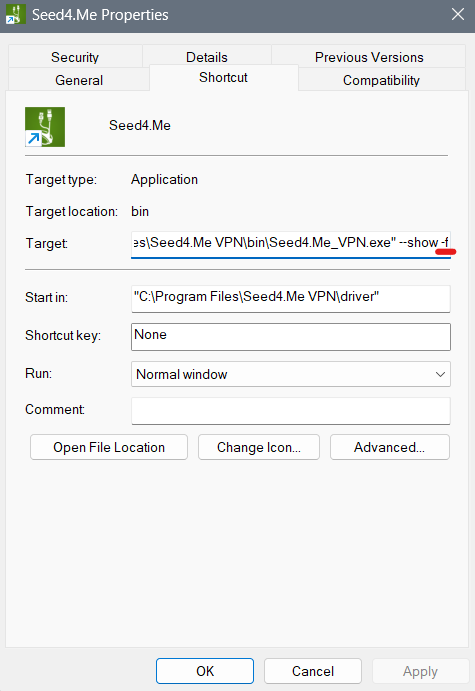Screen dimensions: 475x691
Task: Click the Shortcut key field
Action: click(x=290, y=337)
